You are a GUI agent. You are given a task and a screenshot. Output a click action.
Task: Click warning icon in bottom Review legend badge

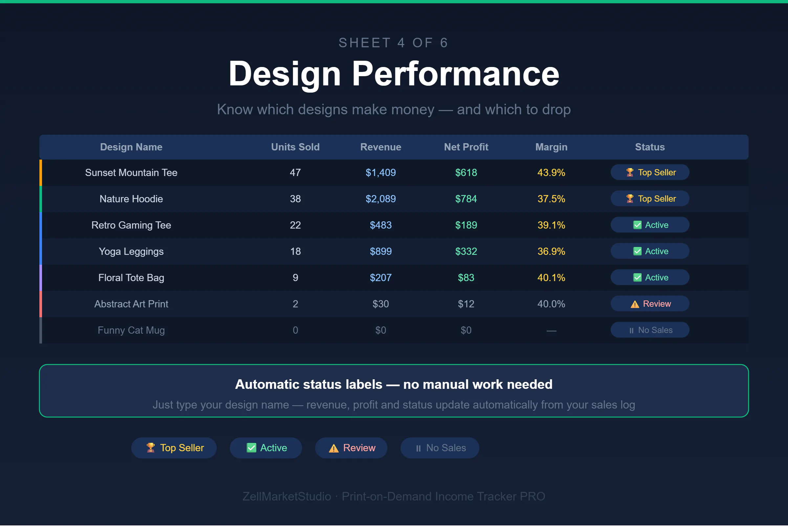tap(334, 449)
